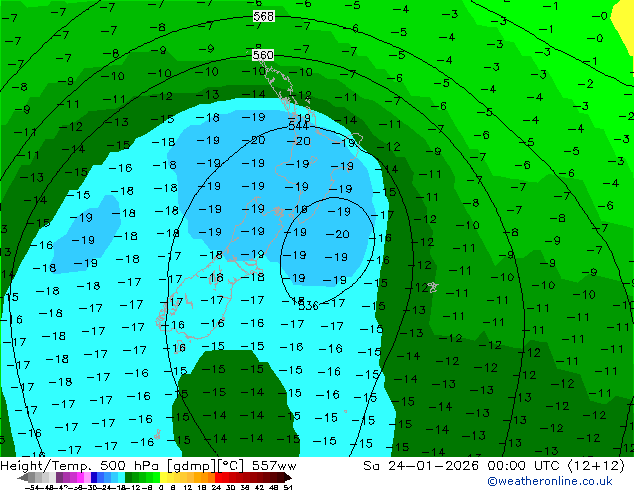634x490 pixels.
Task: Click the -20 value inside the 536 closed contour
Action: coord(338,234)
